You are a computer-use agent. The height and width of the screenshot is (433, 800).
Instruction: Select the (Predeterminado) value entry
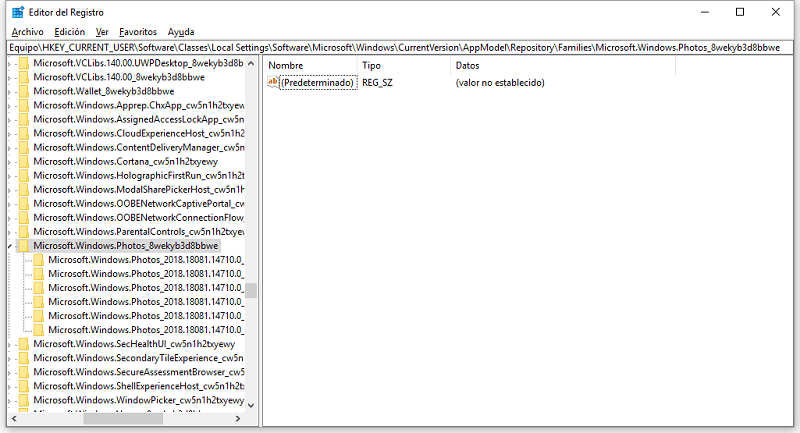(317, 83)
